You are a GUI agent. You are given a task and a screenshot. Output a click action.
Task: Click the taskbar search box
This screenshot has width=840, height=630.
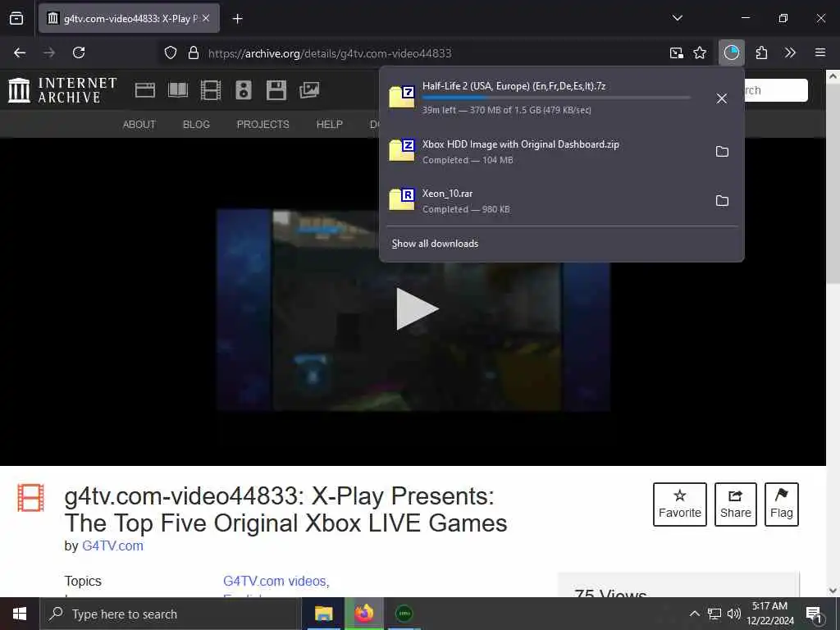pos(171,614)
